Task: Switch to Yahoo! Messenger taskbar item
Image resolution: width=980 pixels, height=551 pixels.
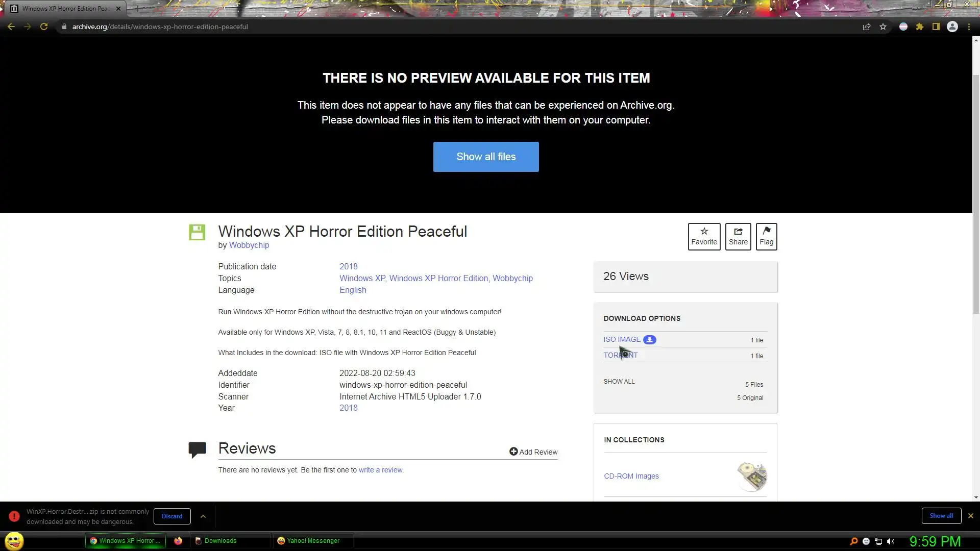Action: (312, 541)
